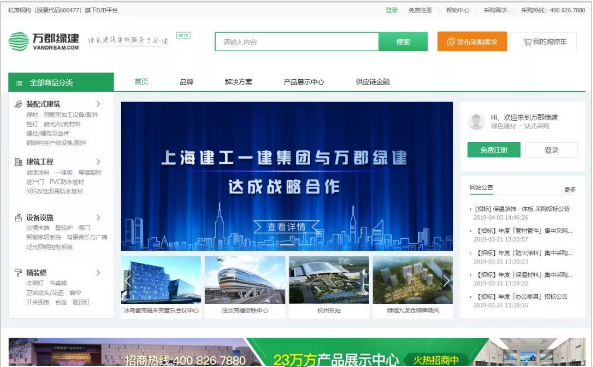This screenshot has height=367, width=593.
Task: Show next project thumbnails with right arrow
Action: [446, 280]
